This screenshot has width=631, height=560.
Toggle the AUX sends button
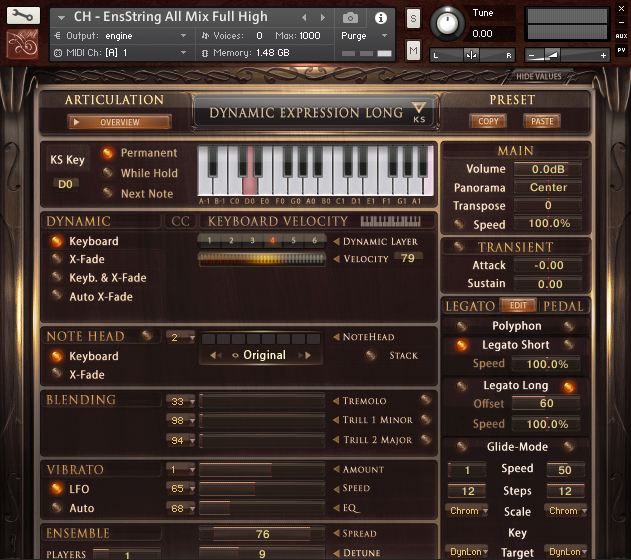coord(621,36)
